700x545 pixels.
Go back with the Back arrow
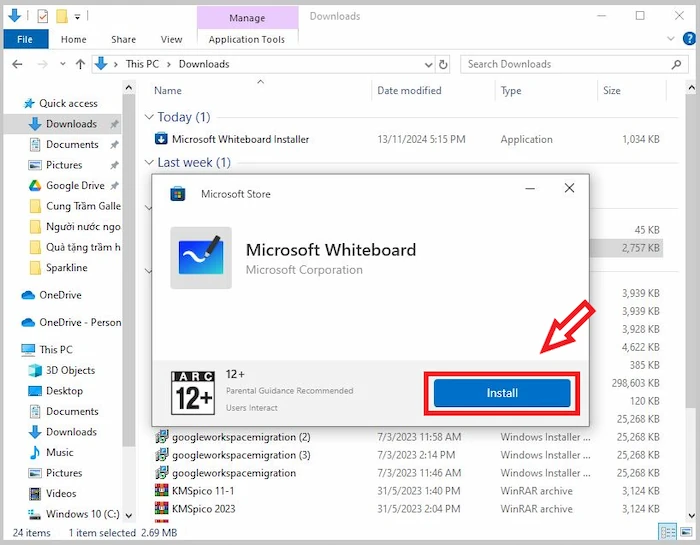click(x=17, y=64)
